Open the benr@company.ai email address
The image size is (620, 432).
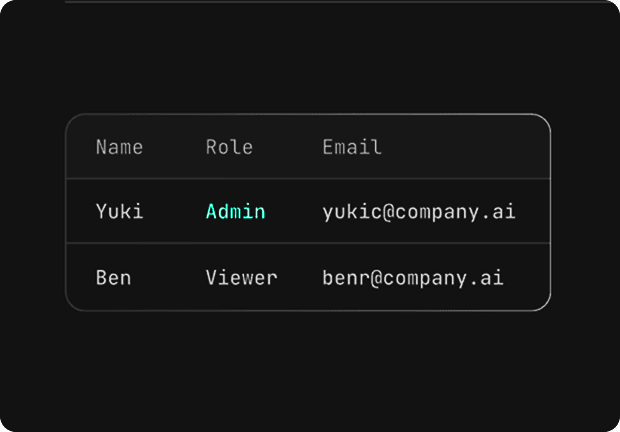(413, 278)
